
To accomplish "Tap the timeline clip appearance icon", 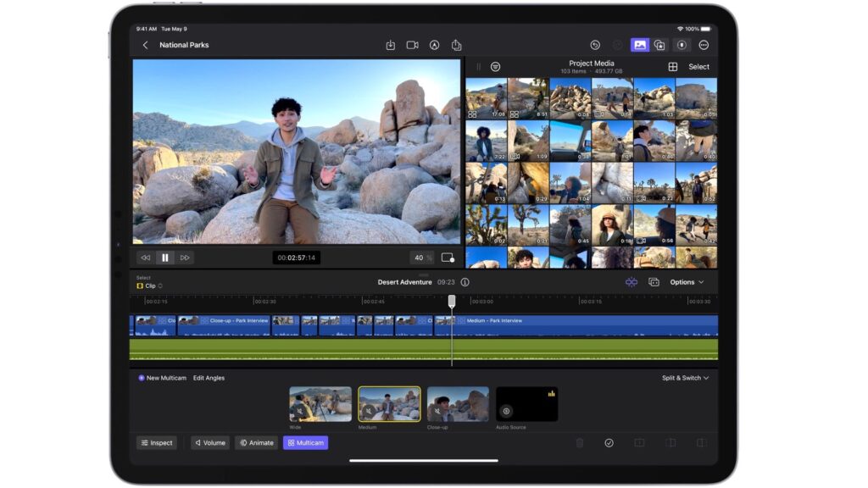I will tap(654, 282).
